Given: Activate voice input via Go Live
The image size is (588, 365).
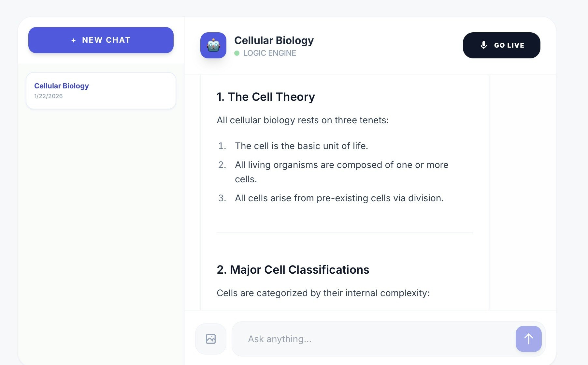Looking at the screenshot, I should [501, 45].
